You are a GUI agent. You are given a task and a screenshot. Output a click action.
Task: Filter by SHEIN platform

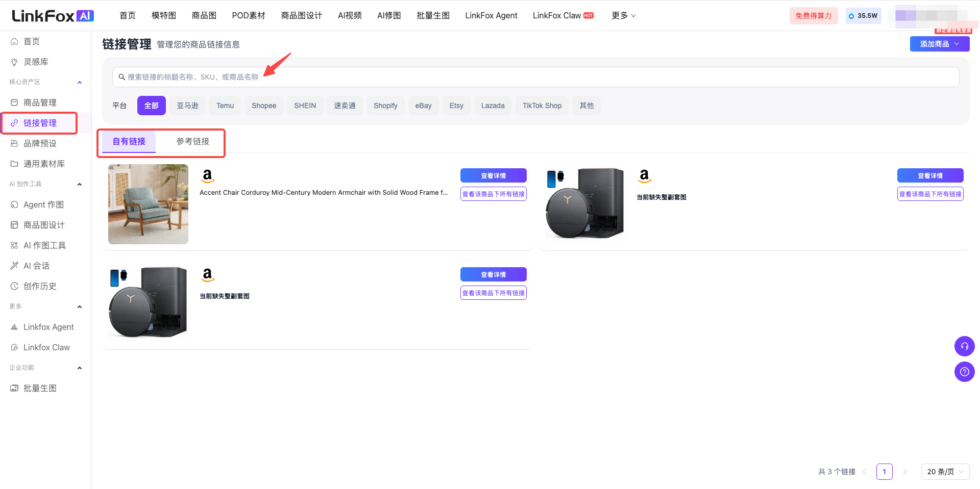305,106
